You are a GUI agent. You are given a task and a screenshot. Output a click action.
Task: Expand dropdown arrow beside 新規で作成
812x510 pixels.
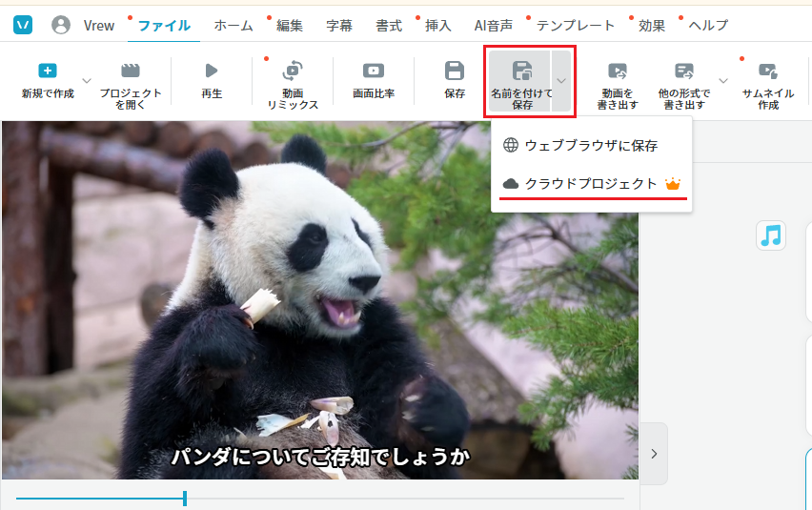tap(87, 81)
